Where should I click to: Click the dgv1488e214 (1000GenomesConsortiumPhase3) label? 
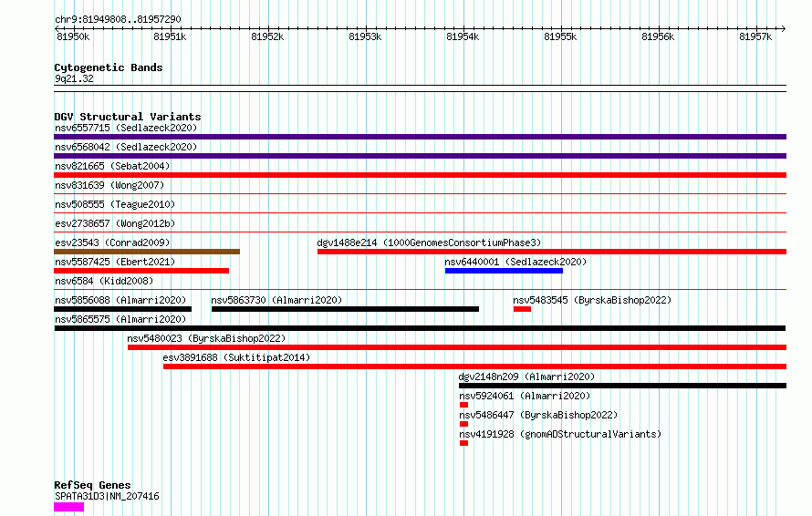pyautogui.click(x=430, y=243)
